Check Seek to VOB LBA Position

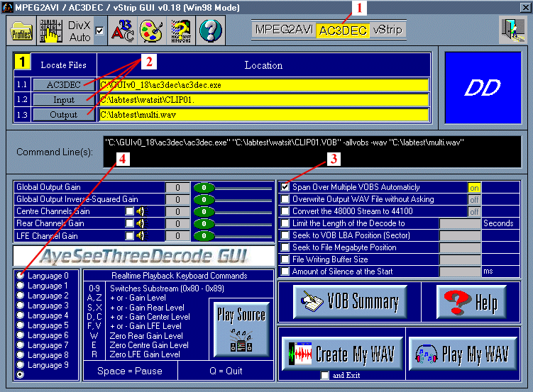click(285, 235)
